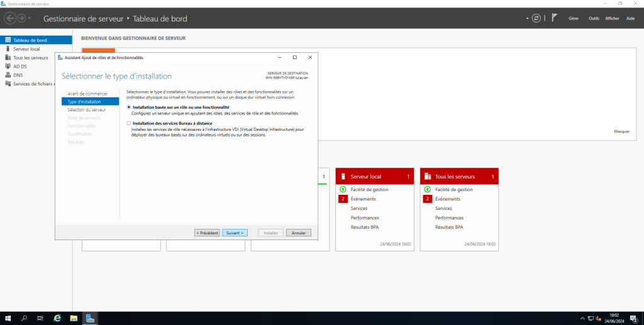Click green Facilité de gestion icon under Serveur local

coord(343,189)
